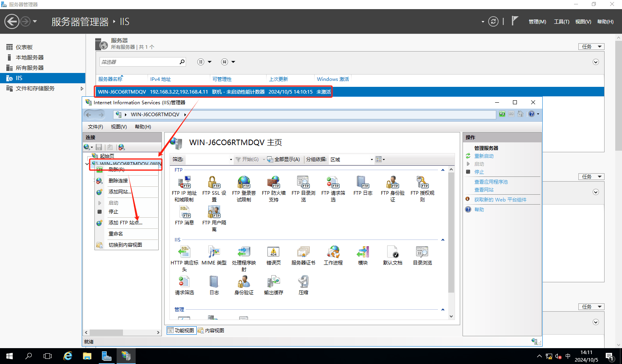This screenshot has height=364, width=622.
Task: Open Internet Explorer from taskbar
Action: tap(68, 356)
